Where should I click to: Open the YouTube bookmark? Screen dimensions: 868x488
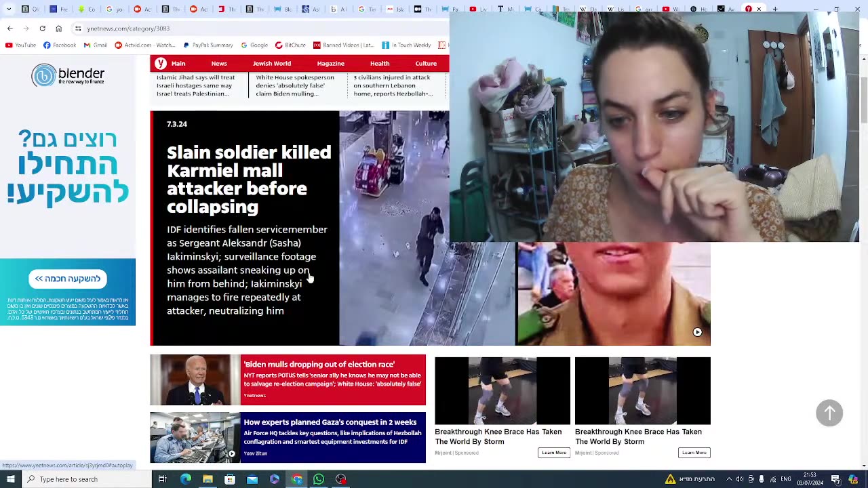pyautogui.click(x=20, y=45)
